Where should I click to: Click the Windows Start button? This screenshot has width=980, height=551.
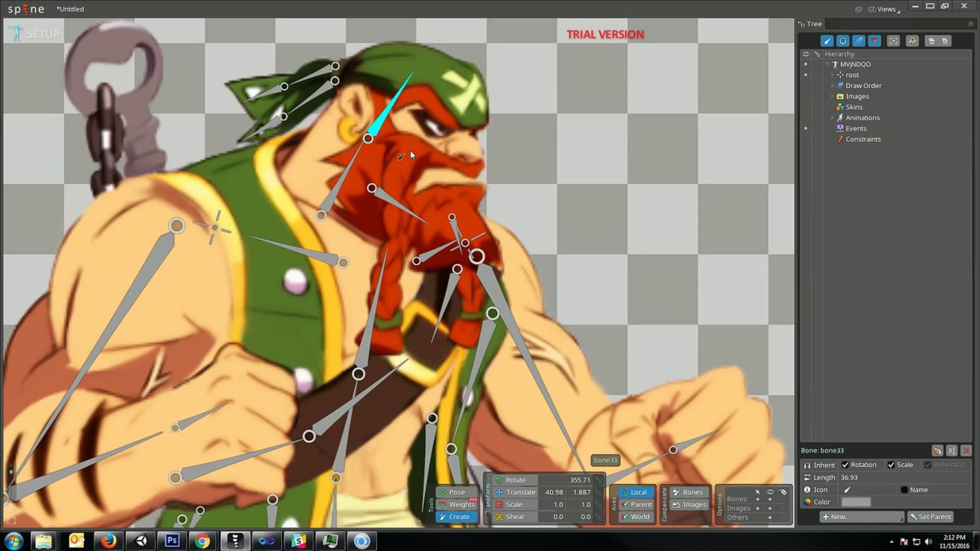coord(14,541)
